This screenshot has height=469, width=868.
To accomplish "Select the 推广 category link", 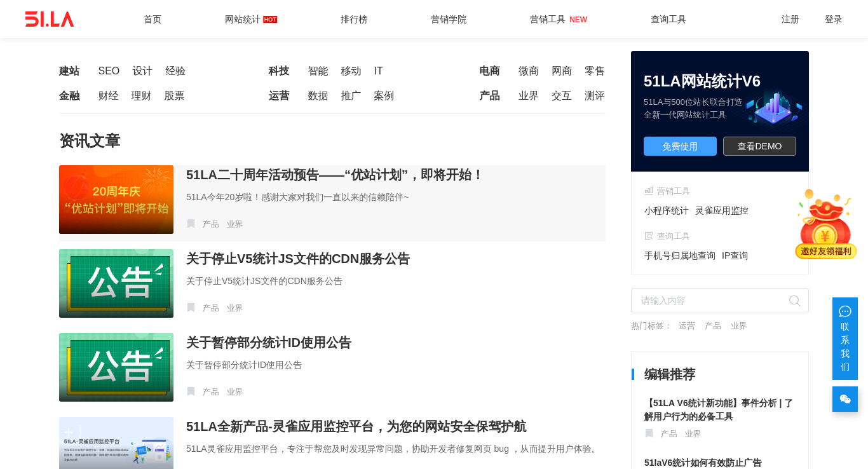I will pyautogui.click(x=351, y=96).
